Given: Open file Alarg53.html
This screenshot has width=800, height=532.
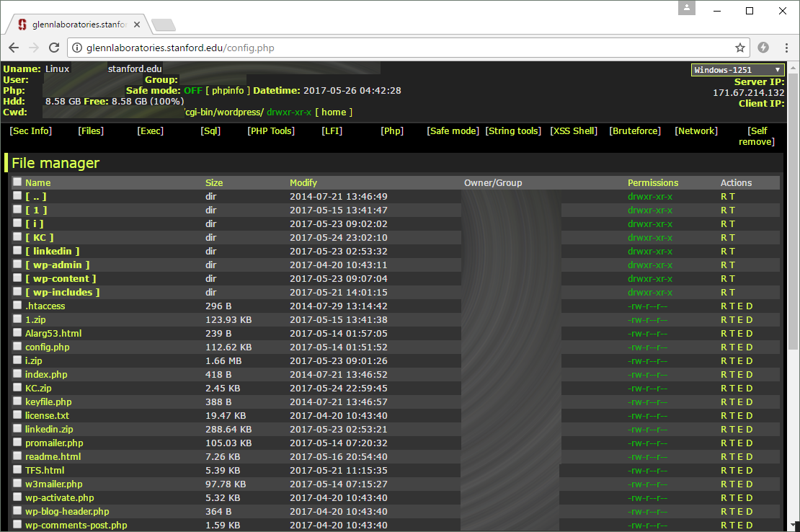Looking at the screenshot, I should (53, 334).
